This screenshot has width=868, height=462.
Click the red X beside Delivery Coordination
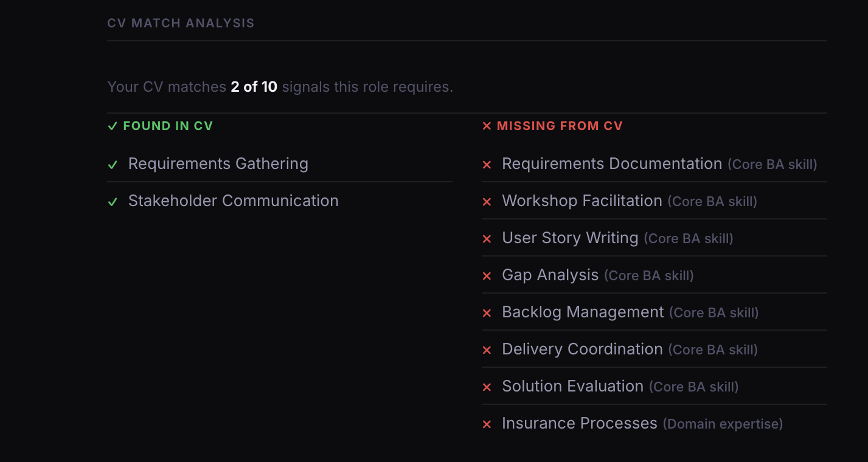coord(487,350)
